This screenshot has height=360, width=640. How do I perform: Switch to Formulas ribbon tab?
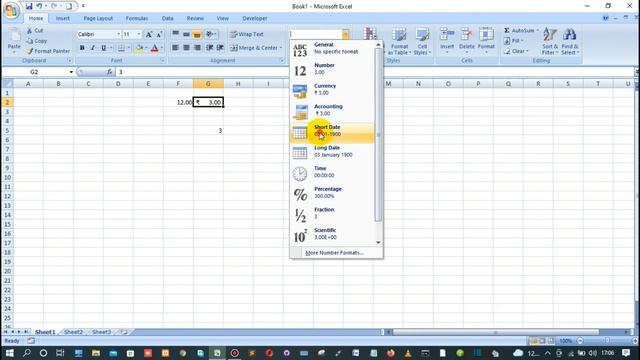click(x=137, y=18)
